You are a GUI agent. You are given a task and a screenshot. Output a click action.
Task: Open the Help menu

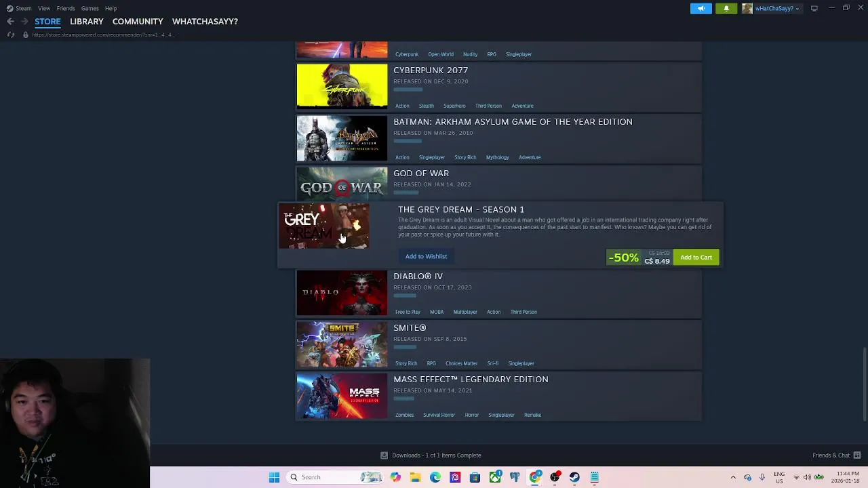111,8
